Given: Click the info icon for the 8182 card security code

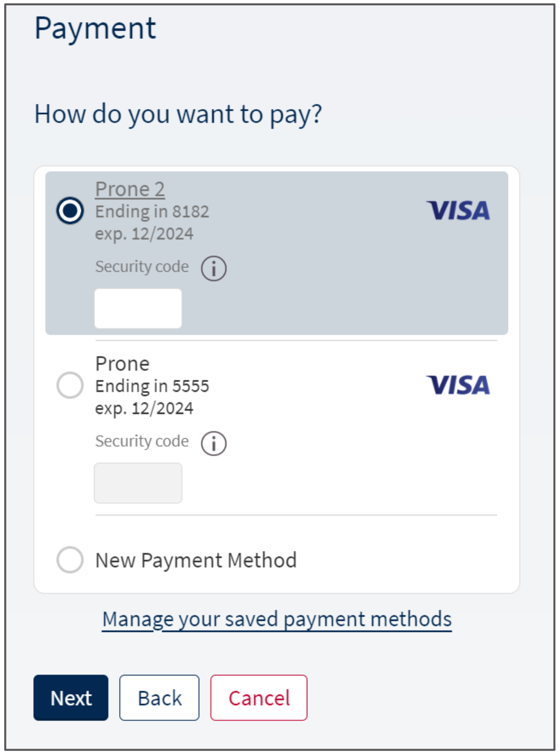Looking at the screenshot, I should [x=213, y=268].
